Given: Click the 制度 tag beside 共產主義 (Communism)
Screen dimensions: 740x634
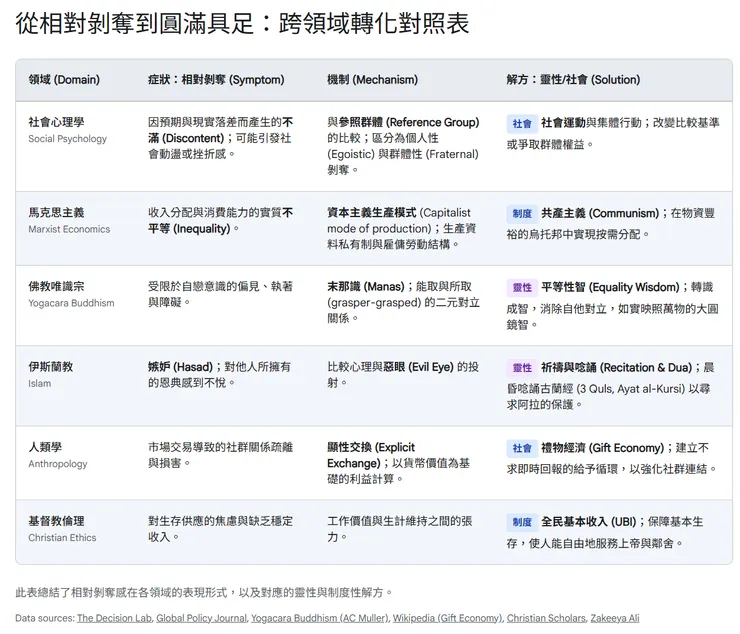Looking at the screenshot, I should click(522, 213).
